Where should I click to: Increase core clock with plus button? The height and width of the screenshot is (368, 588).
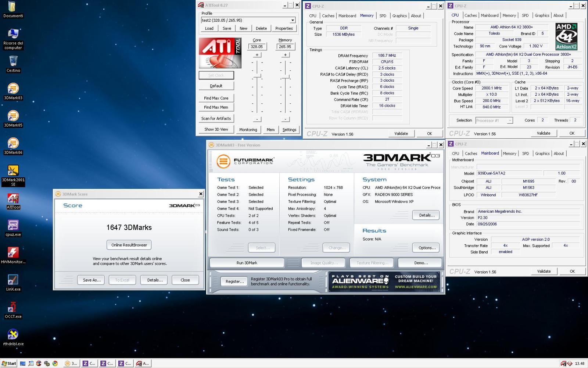pyautogui.click(x=257, y=55)
